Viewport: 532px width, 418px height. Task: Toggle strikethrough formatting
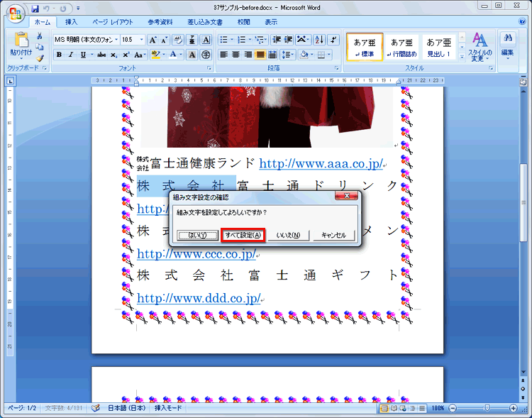(101, 55)
